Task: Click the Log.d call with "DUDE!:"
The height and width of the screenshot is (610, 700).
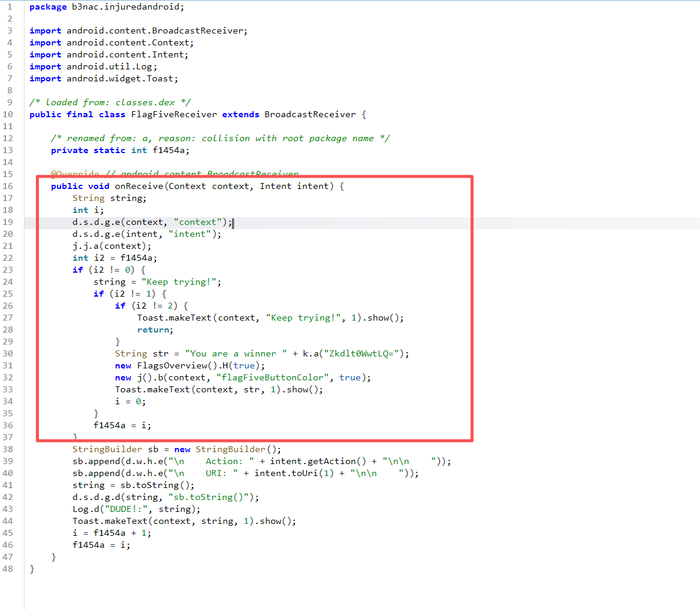Action: (136, 509)
